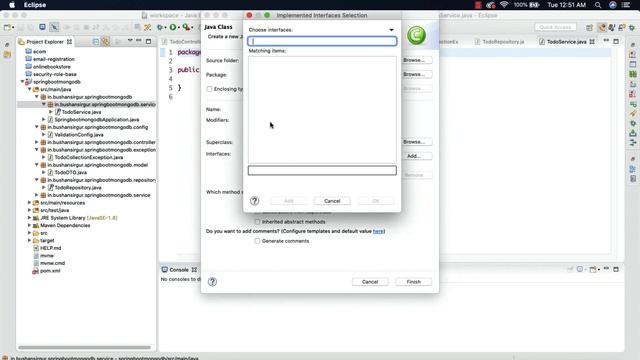Open the New wizard toolbar icon
This screenshot has height=360, width=640.
point(7,27)
